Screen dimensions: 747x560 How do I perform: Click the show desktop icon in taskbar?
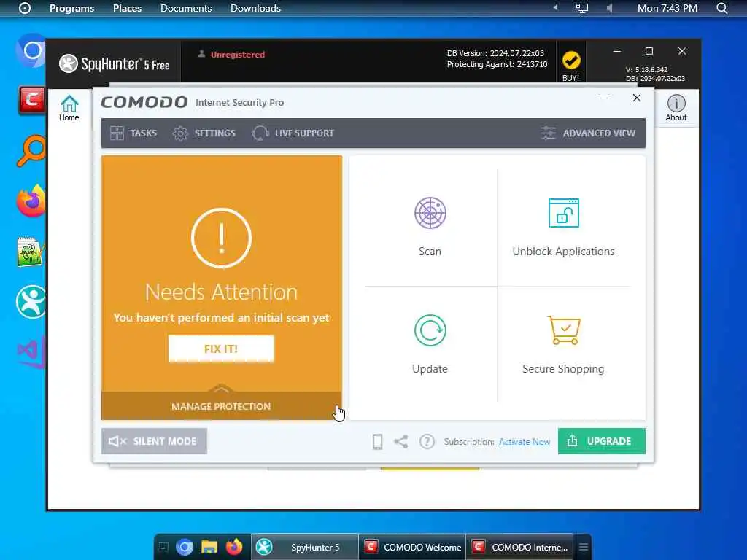(163, 547)
